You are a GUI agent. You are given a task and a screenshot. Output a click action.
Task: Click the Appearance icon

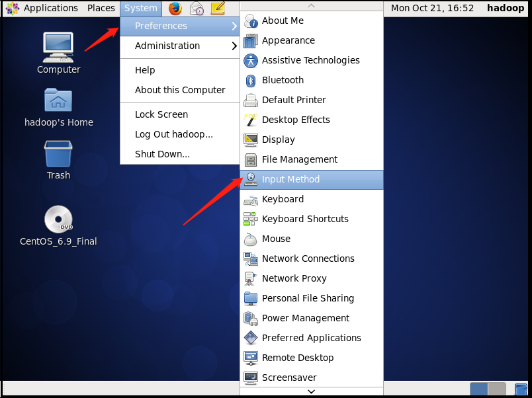click(251, 41)
